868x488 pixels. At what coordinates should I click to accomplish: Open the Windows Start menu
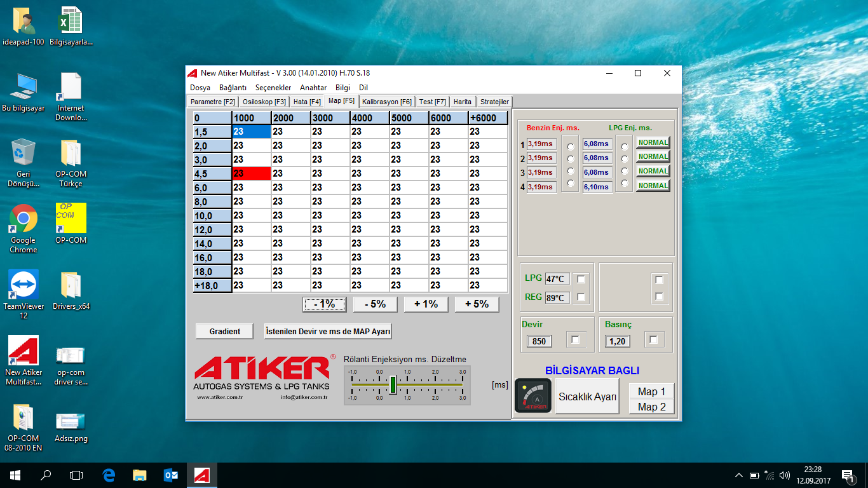tap(15, 475)
